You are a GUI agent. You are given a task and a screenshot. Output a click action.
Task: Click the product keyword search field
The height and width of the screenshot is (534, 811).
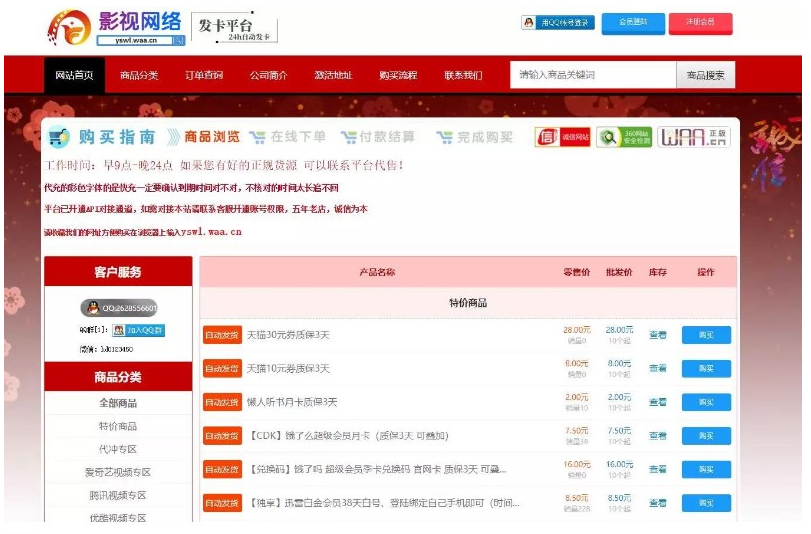click(x=593, y=75)
